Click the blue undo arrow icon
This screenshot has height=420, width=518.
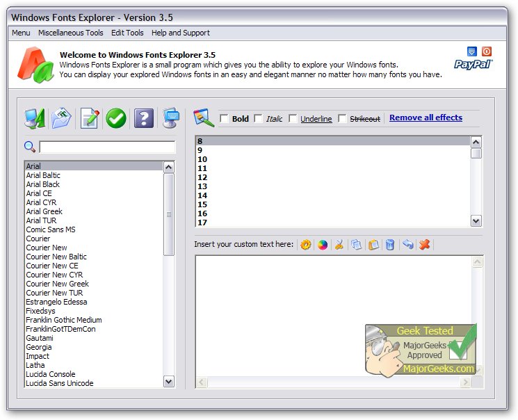(408, 245)
